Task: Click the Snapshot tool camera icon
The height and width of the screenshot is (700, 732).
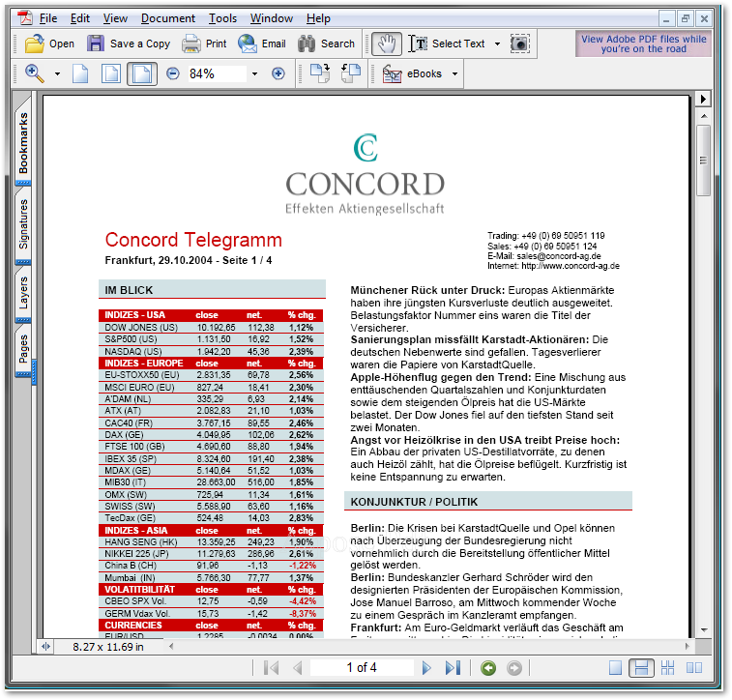Action: [520, 44]
